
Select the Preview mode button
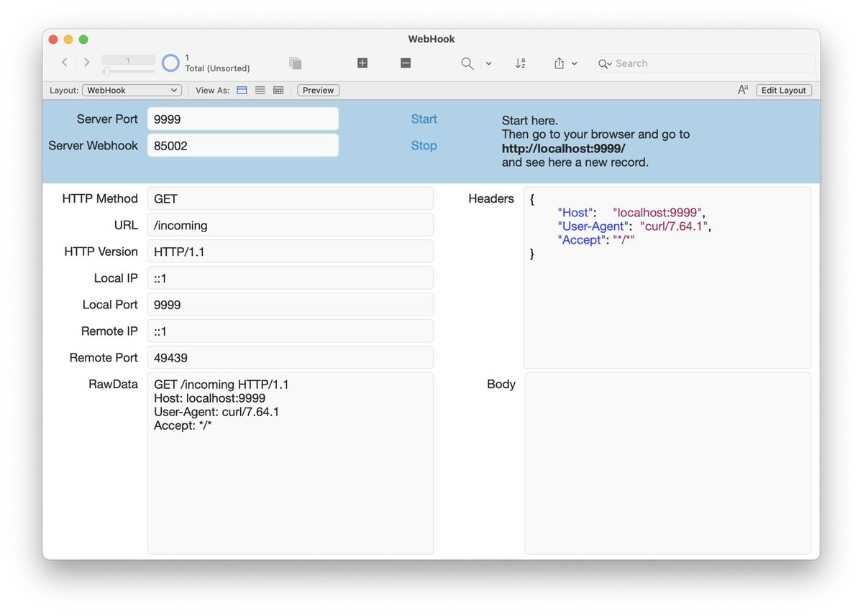click(x=317, y=90)
